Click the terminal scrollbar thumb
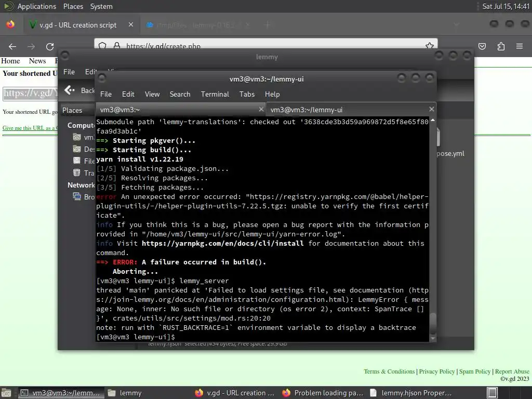Image resolution: width=532 pixels, height=399 pixels. pos(433,323)
